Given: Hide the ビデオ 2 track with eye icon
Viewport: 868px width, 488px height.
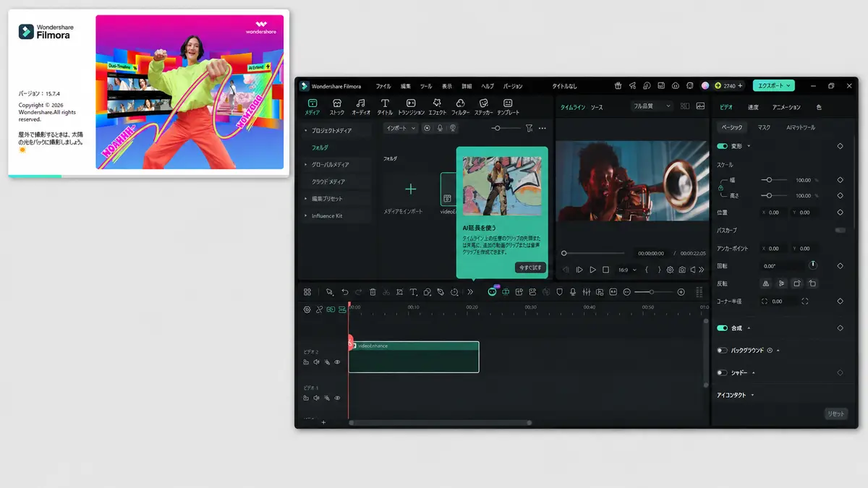Looking at the screenshot, I should tap(337, 362).
